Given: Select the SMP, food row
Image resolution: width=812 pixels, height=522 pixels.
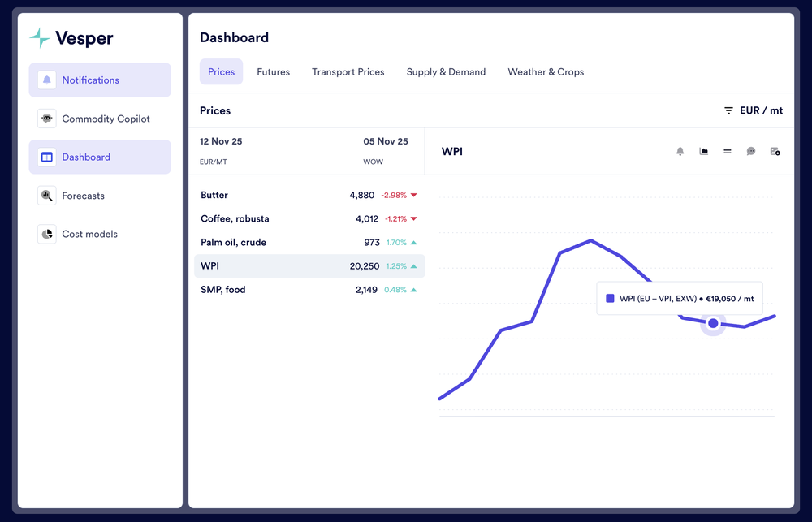Looking at the screenshot, I should (x=309, y=290).
